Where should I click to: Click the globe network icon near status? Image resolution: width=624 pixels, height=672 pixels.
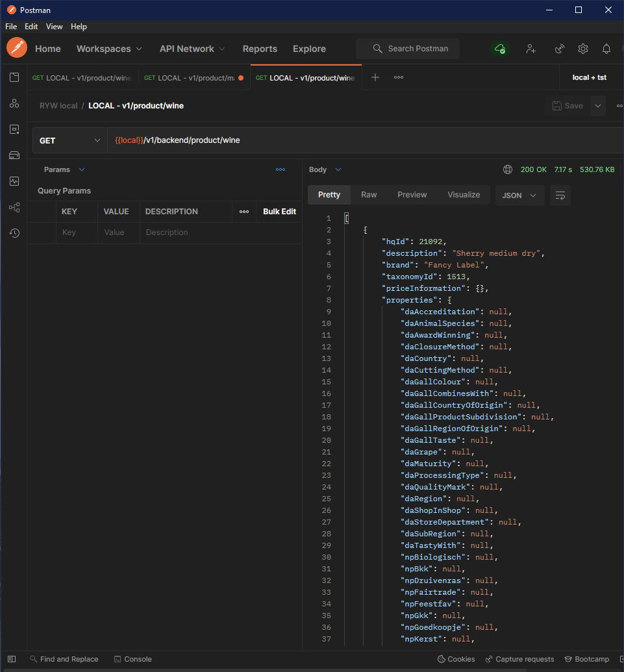click(507, 169)
